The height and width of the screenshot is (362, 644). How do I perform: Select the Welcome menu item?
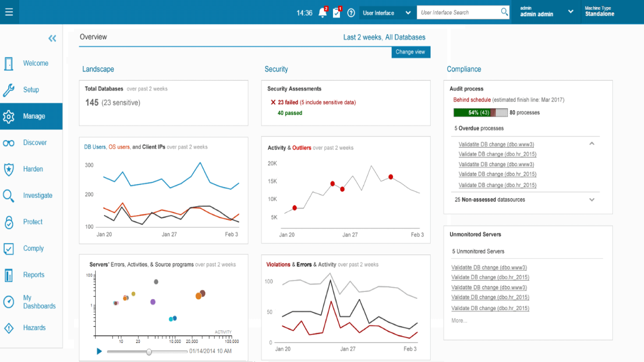click(35, 63)
